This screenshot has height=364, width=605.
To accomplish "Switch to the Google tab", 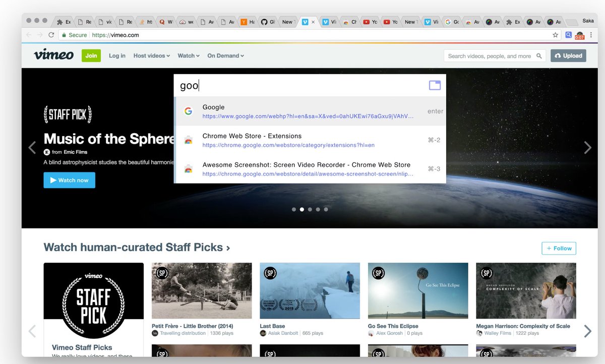I will pos(452,22).
